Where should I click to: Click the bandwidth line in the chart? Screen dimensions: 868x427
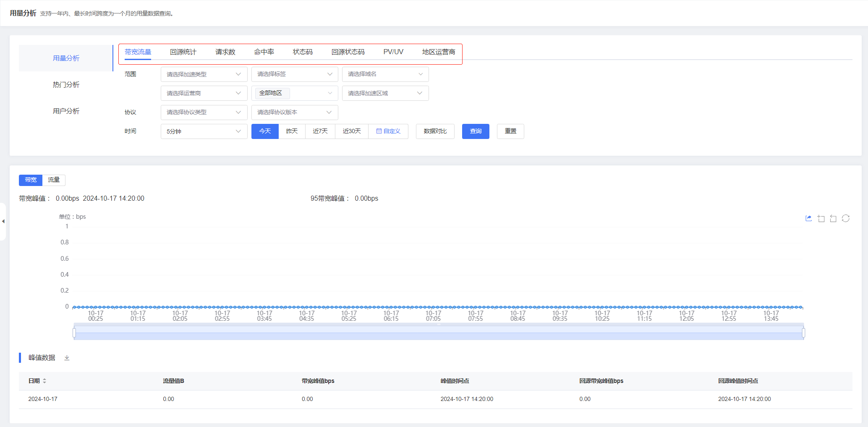click(x=438, y=307)
